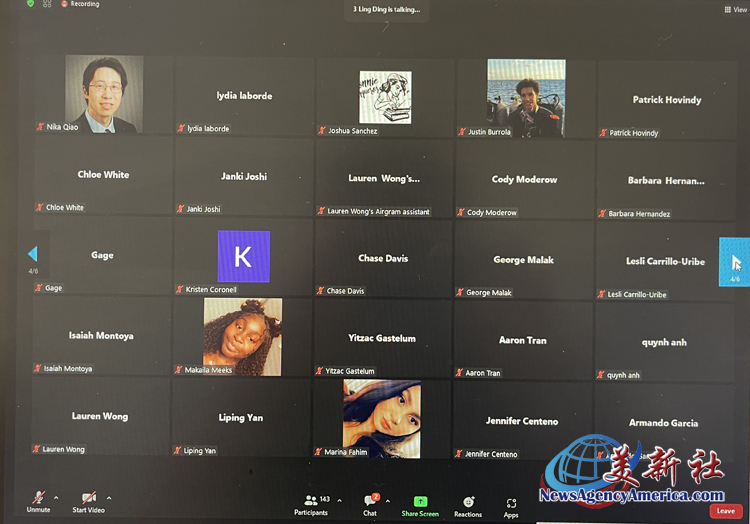Click Cody Moderow's participant tile
The image size is (750, 524).
click(x=525, y=180)
